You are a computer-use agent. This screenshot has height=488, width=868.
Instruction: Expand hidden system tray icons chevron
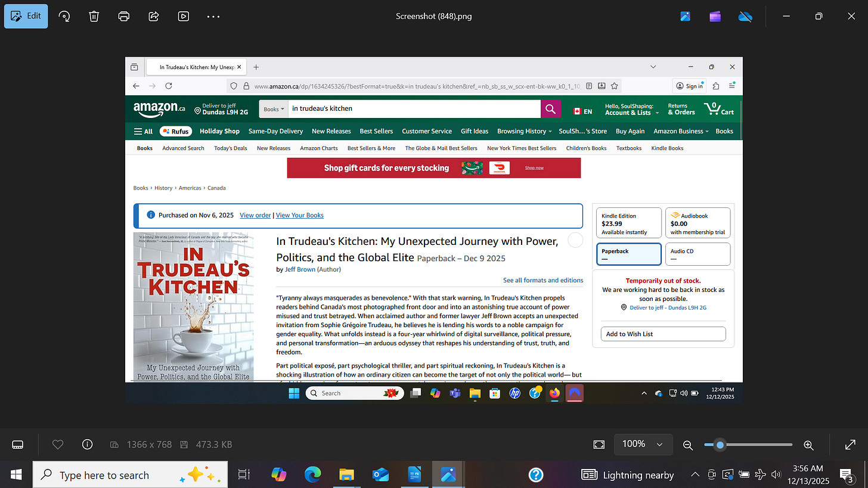coord(695,475)
